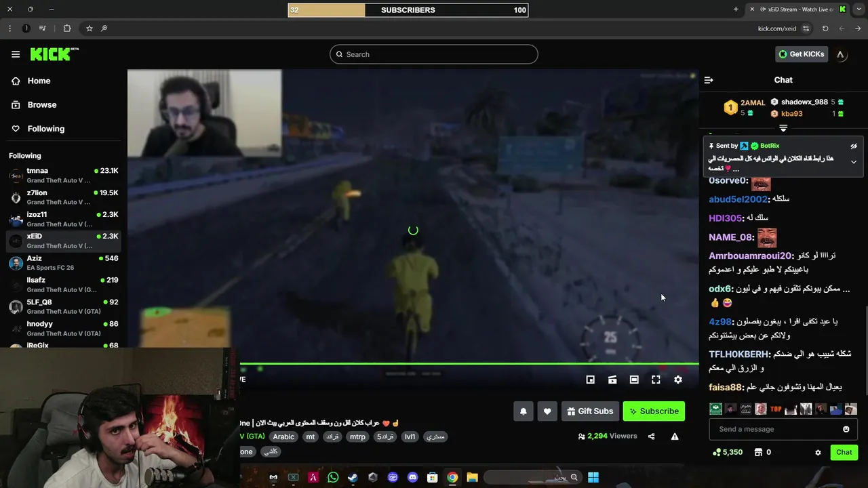Screen dimensions: 868x488
Task: Open the clip creation icon
Action: 612,380
